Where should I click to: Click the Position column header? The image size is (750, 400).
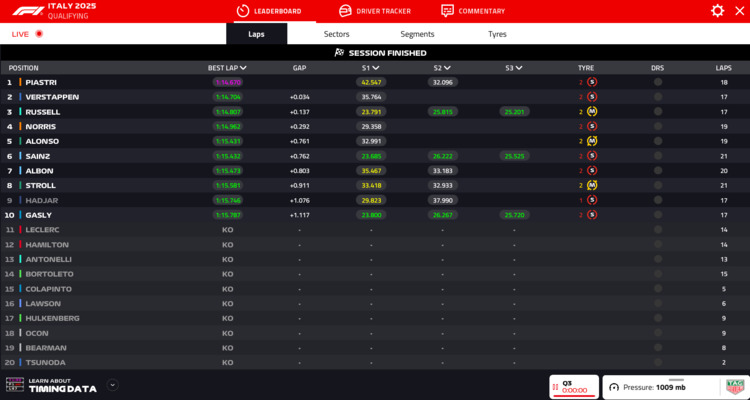23,68
